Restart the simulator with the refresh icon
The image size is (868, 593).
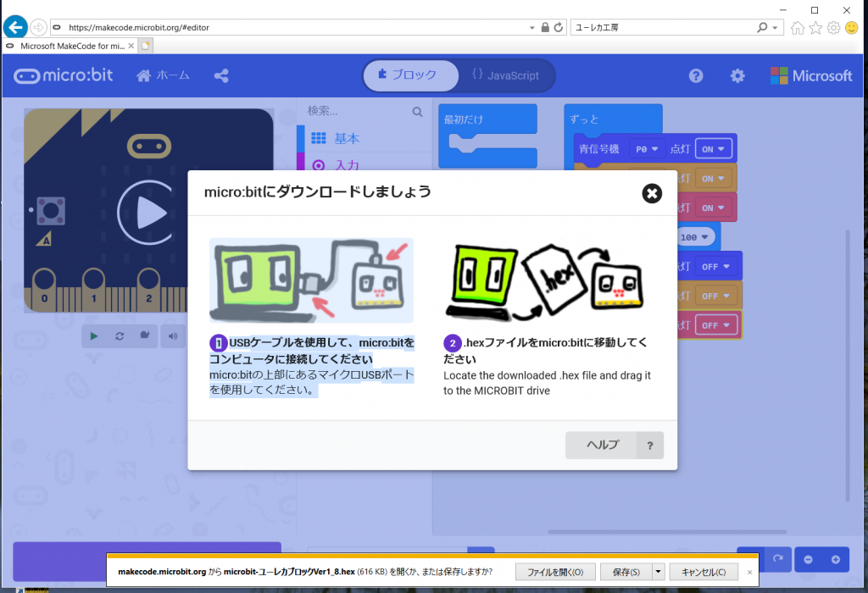pyautogui.click(x=119, y=336)
